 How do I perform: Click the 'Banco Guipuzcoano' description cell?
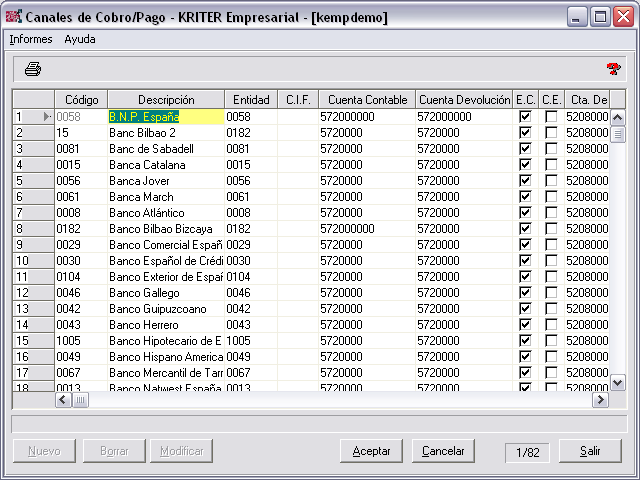[166, 309]
